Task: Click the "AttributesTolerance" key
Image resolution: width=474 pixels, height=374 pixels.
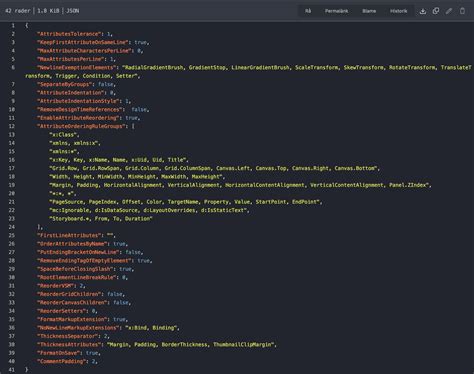Action: [x=69, y=34]
